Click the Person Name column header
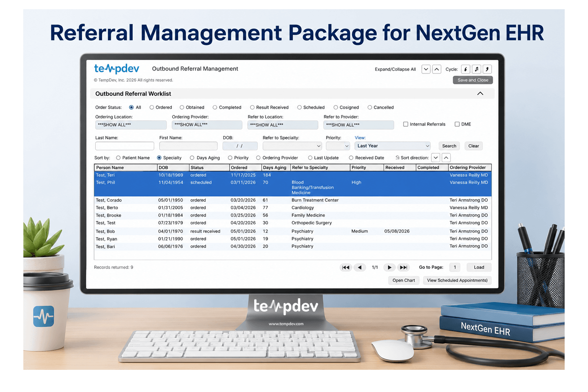 click(126, 168)
